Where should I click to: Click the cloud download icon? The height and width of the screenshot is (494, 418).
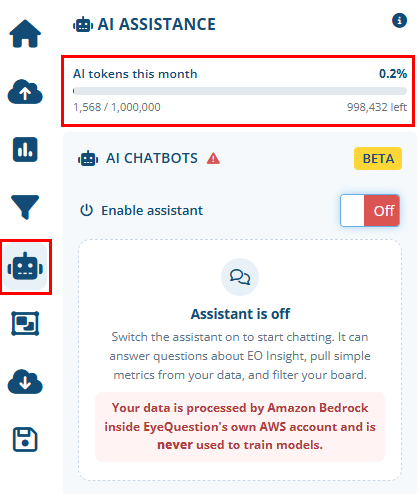click(x=25, y=381)
